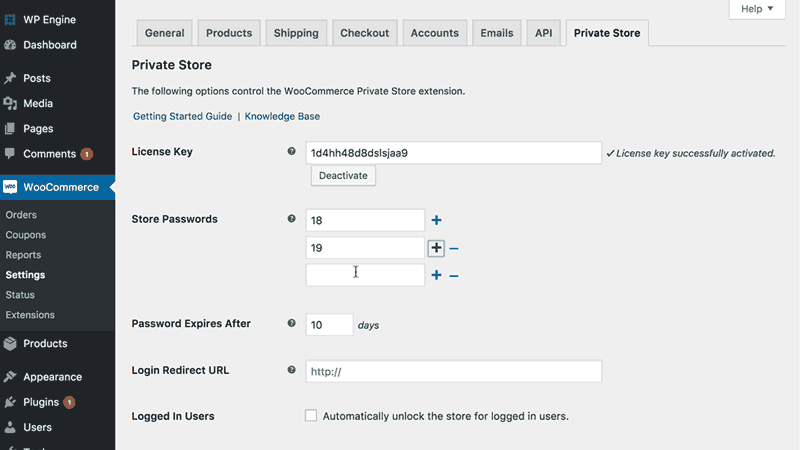The height and width of the screenshot is (450, 800).
Task: Click the Deactivate license button
Action: click(343, 176)
